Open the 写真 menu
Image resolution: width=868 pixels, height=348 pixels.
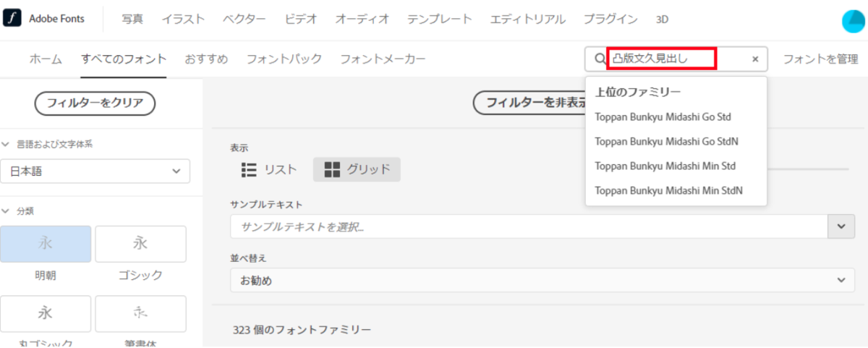coord(132,20)
